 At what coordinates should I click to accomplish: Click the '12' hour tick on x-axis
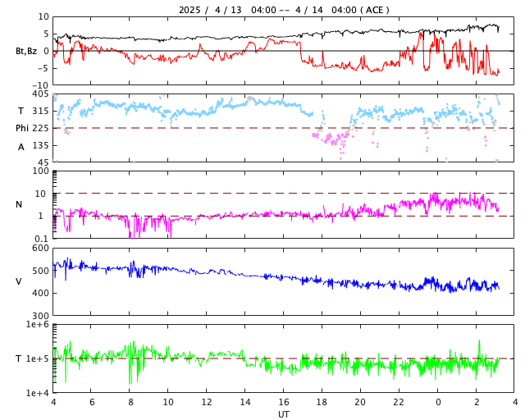(x=207, y=402)
